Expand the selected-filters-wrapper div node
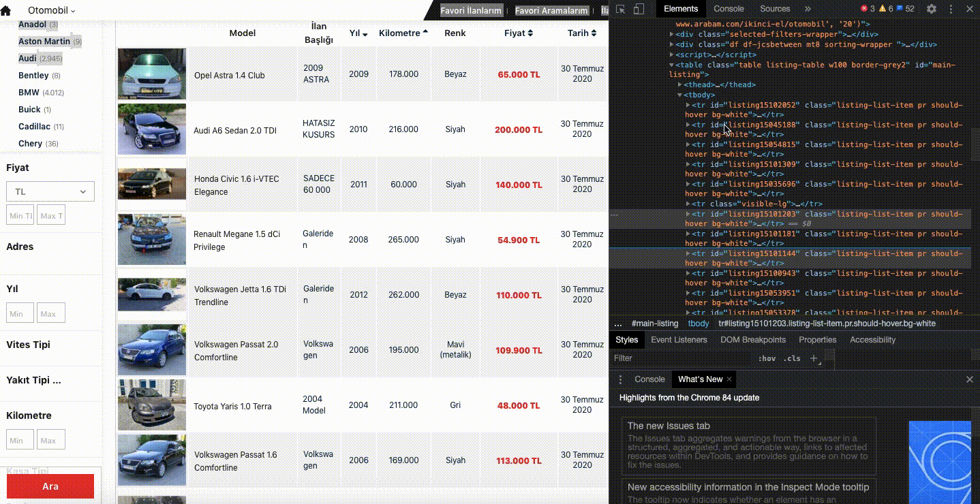Viewport: 980px width, 504px height. point(672,34)
